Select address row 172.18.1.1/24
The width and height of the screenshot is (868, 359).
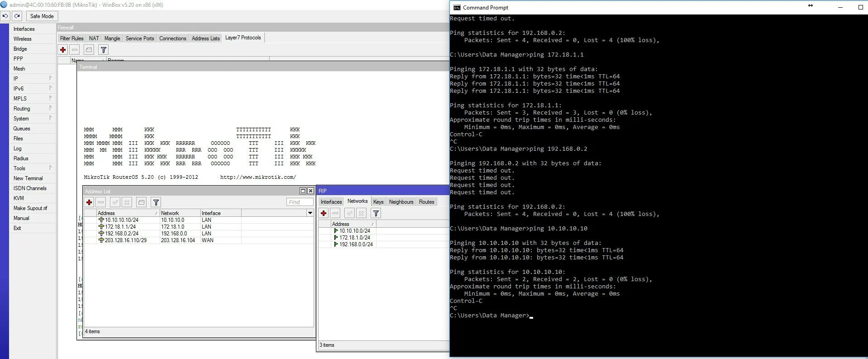[x=199, y=227]
